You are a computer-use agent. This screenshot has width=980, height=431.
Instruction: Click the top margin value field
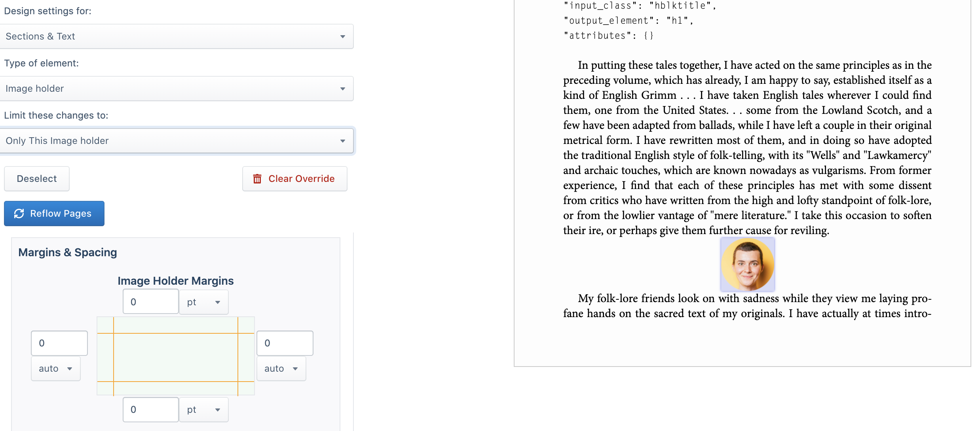pos(151,302)
